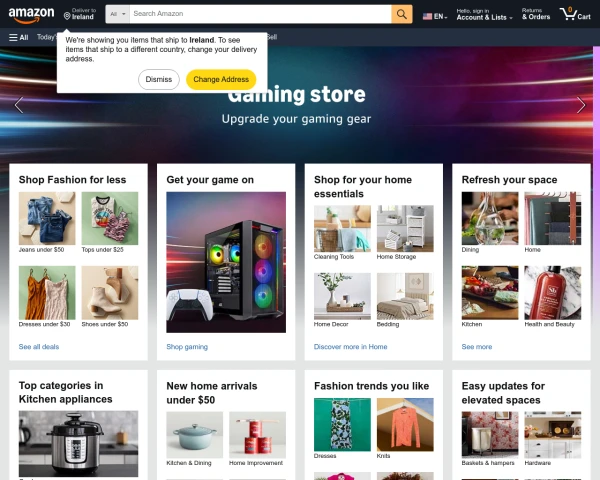The width and height of the screenshot is (600, 480).
Task: Click the US flag language icon
Action: point(427,16)
